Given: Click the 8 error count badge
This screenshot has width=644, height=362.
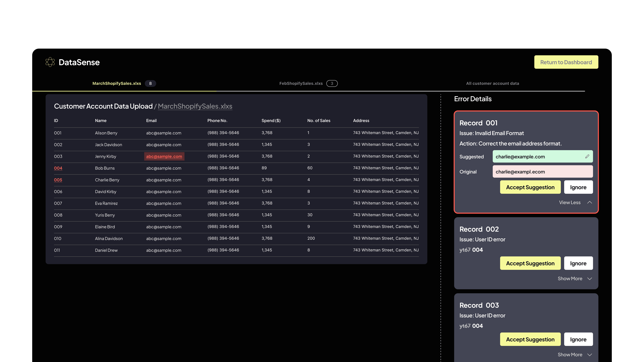Looking at the screenshot, I should click(150, 83).
